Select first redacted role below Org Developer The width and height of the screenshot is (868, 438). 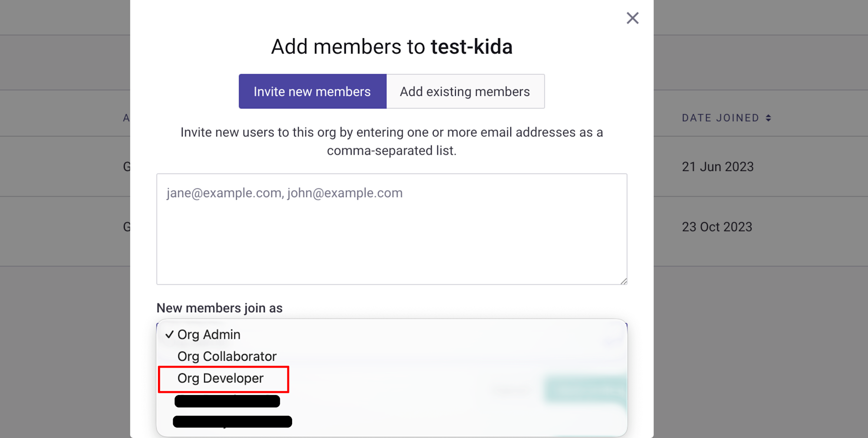(x=227, y=401)
